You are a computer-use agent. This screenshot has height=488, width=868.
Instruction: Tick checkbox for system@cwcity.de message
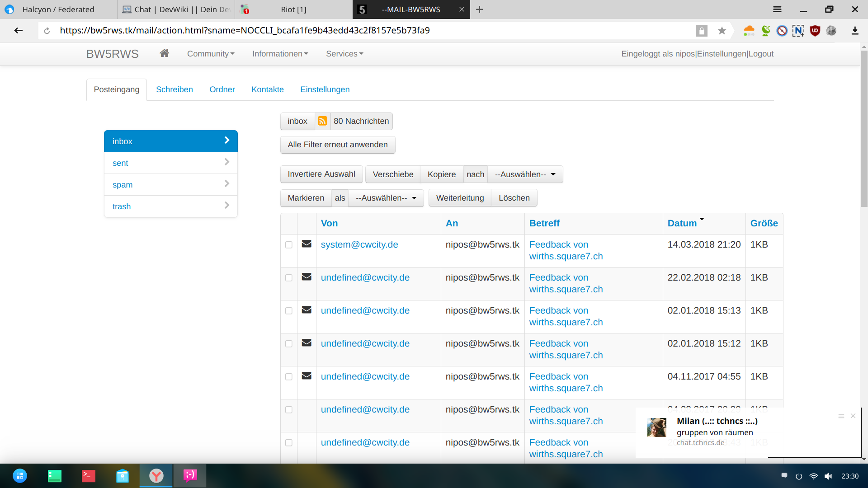[289, 245]
